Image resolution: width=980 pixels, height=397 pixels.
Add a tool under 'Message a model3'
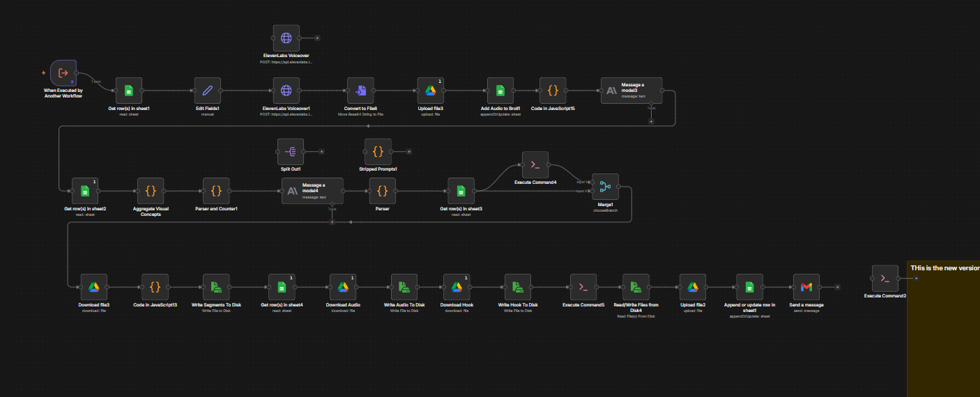(651, 120)
